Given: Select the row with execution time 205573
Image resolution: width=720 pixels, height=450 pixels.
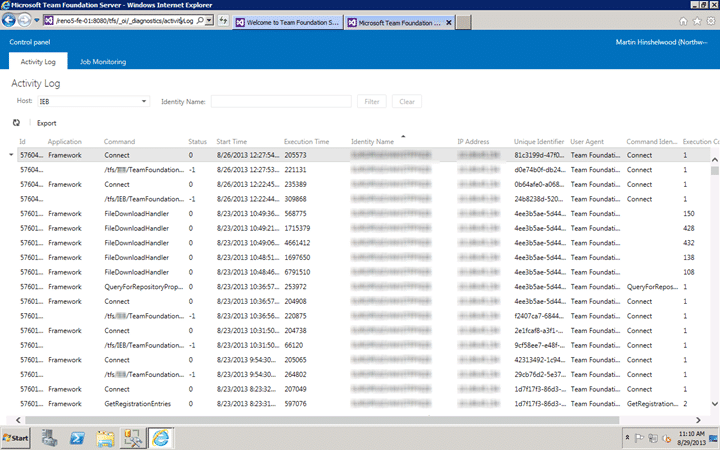Looking at the screenshot, I should click(364, 155).
